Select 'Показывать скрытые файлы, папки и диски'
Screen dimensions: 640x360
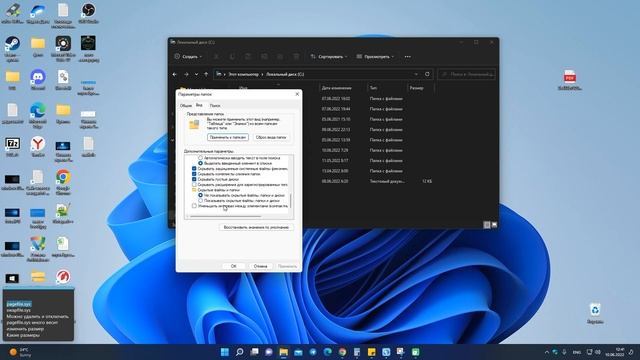click(x=200, y=200)
